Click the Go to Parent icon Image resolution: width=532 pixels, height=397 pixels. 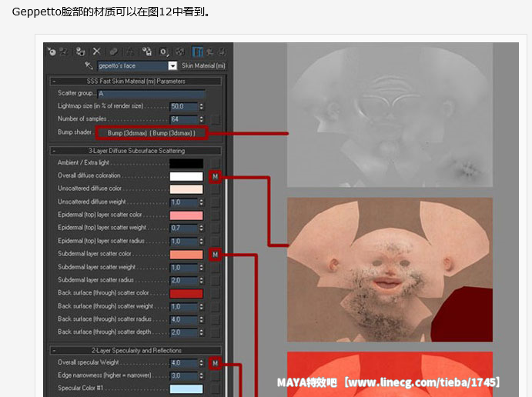point(210,52)
